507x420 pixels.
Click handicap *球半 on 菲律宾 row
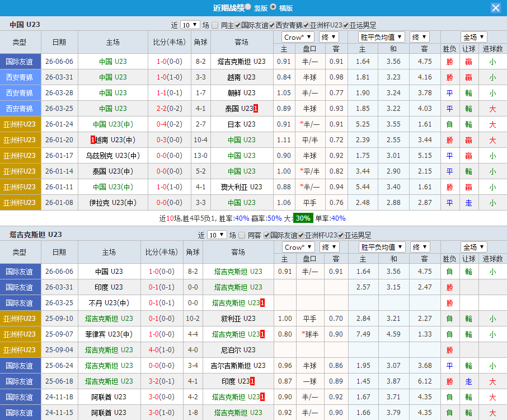310,334
